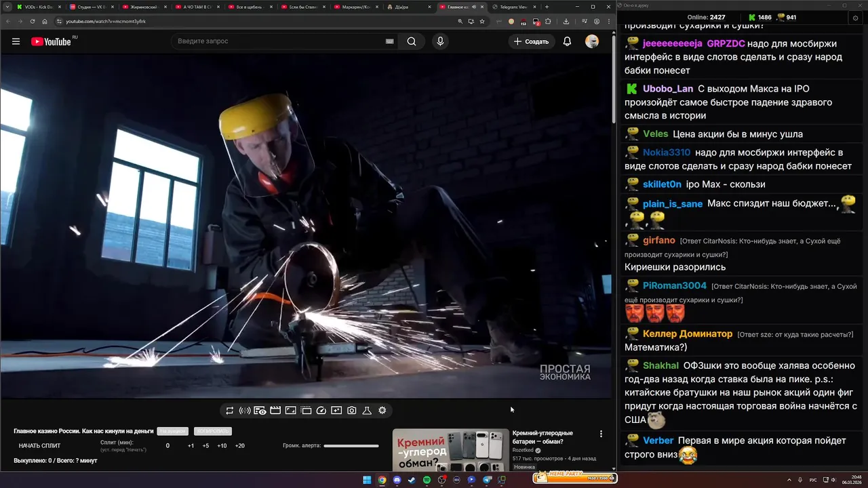The image size is (868, 488).
Task: Click jeeeeeeeeeja username in chat
Action: pos(673,43)
